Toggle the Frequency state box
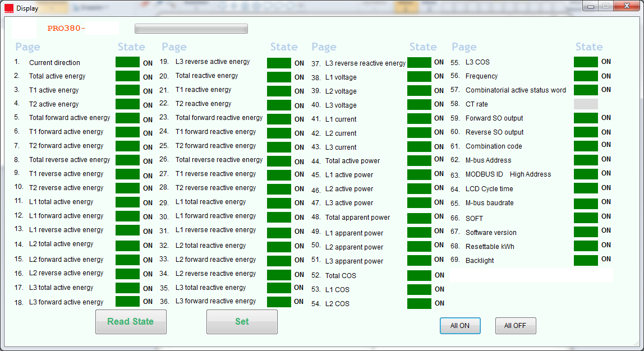 pyautogui.click(x=586, y=76)
